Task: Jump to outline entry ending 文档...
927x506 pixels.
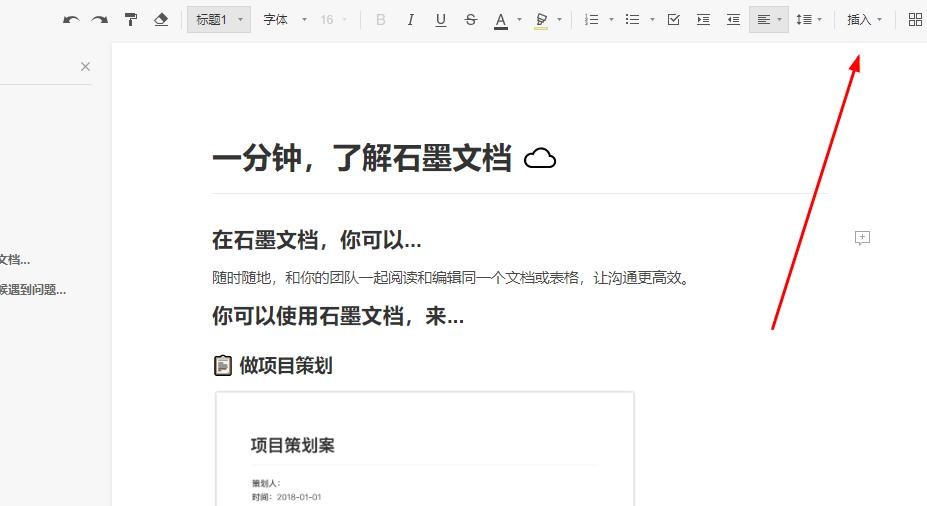Action: coord(15,260)
